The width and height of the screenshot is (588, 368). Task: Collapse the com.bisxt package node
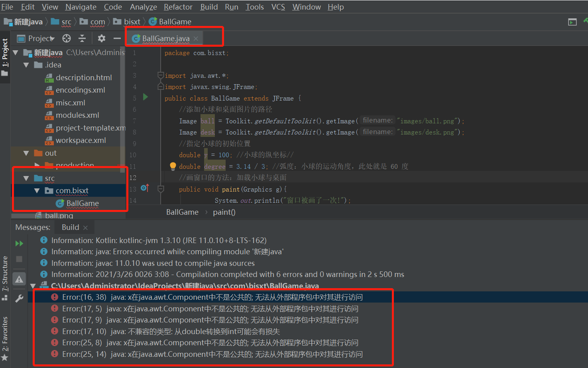point(37,190)
